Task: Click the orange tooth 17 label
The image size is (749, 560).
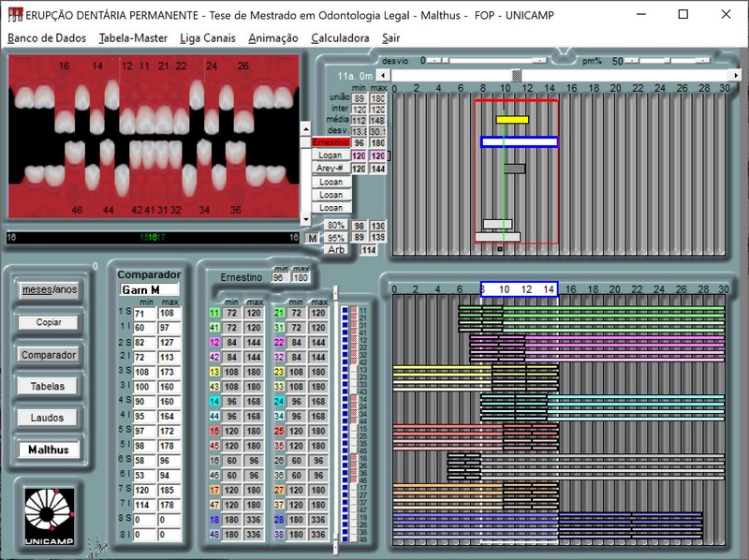Action: tap(214, 491)
